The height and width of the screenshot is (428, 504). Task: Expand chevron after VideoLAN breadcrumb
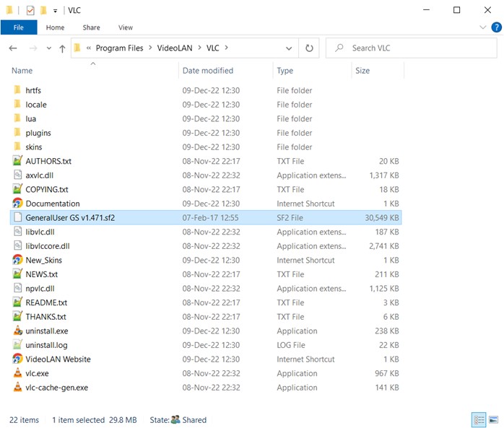tap(199, 48)
